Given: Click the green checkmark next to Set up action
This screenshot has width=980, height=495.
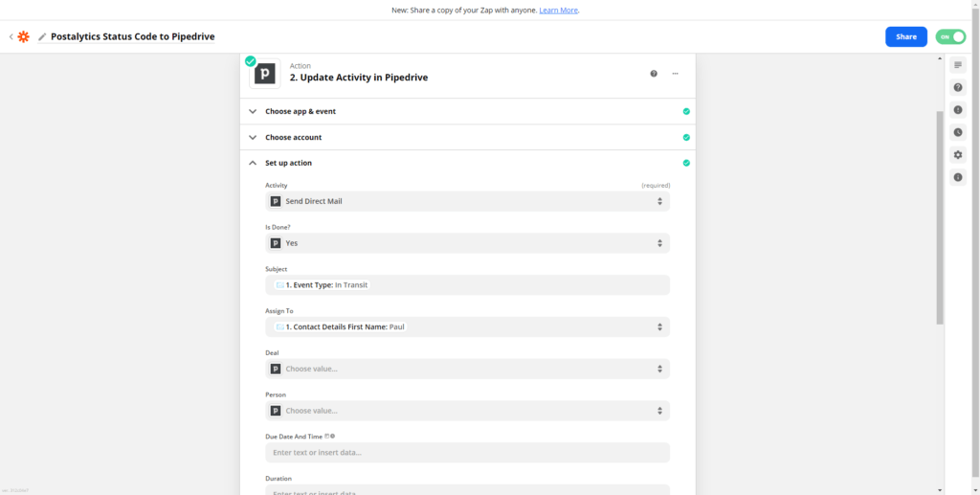Looking at the screenshot, I should 686,163.
